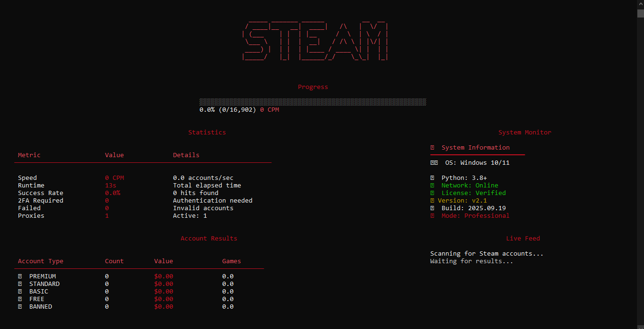The width and height of the screenshot is (644, 329).
Task: Click the icon next to License: Verified
Action: tap(432, 193)
